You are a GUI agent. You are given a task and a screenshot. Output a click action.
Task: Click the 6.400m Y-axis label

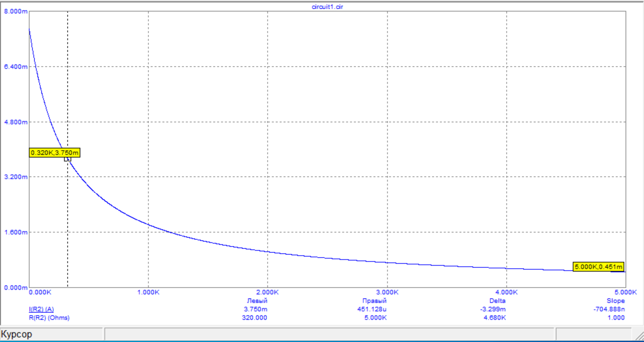(x=16, y=67)
